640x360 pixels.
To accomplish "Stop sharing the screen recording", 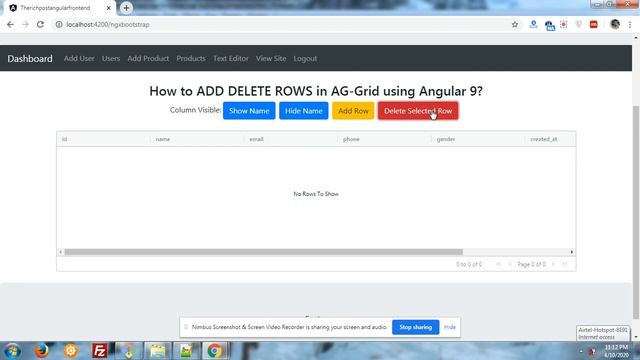I will [x=416, y=327].
